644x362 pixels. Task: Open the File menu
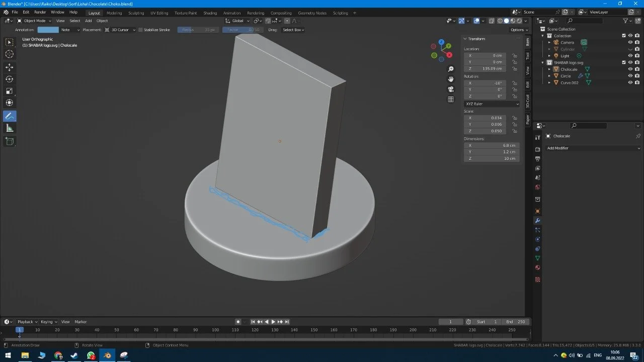[15, 12]
